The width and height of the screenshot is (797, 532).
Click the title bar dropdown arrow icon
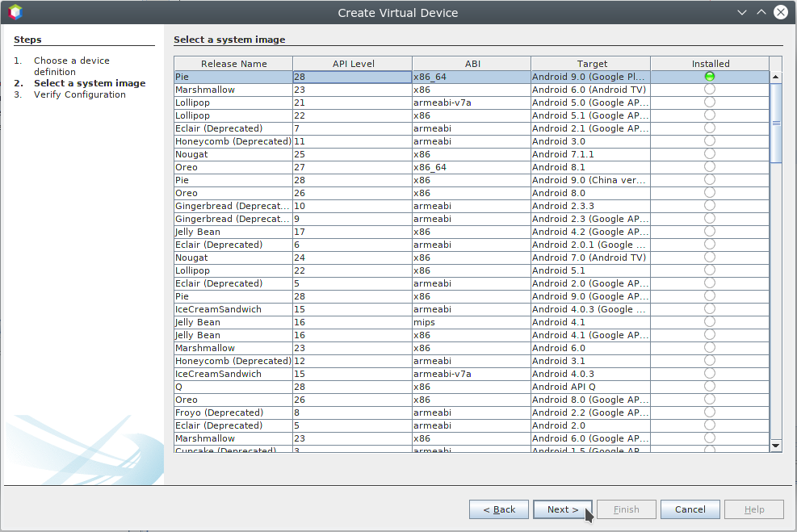tap(742, 12)
